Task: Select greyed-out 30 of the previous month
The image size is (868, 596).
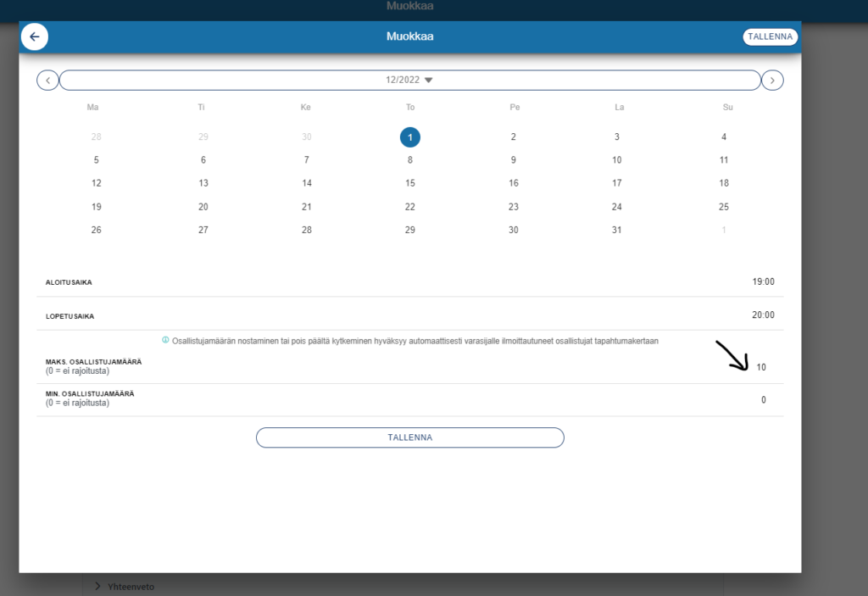Action: [307, 136]
